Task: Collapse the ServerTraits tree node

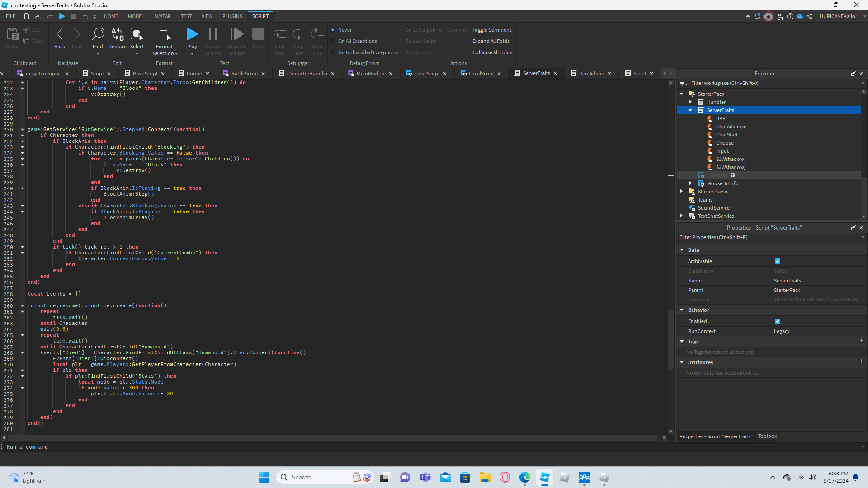Action: point(690,110)
